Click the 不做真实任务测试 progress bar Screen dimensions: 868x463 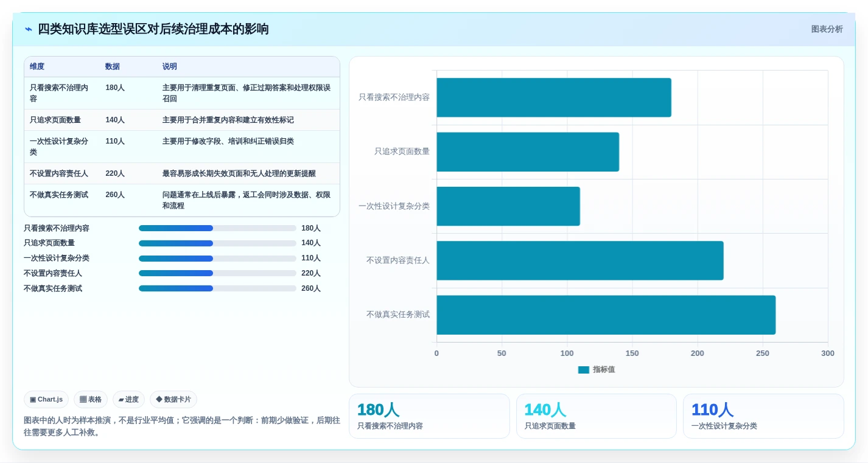(x=217, y=288)
